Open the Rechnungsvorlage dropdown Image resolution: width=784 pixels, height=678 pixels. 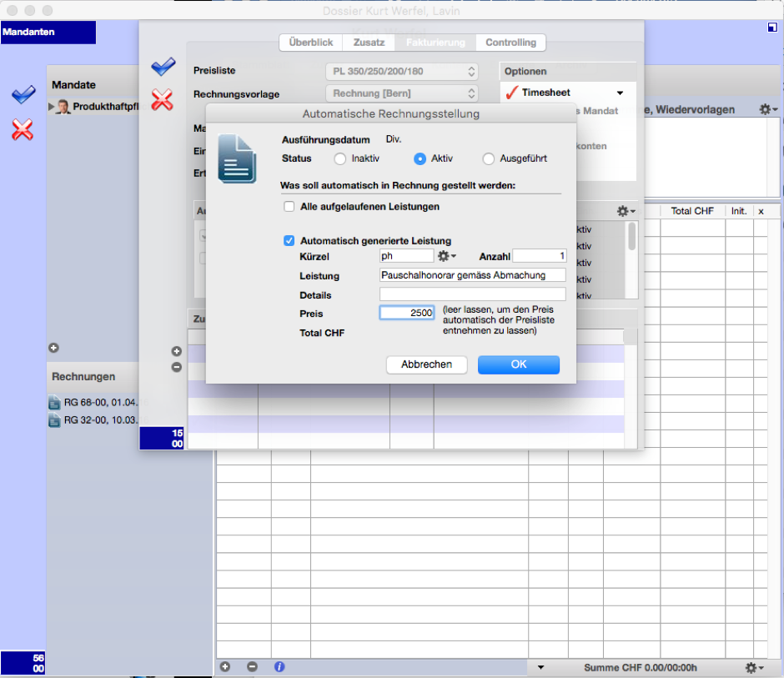(x=402, y=93)
